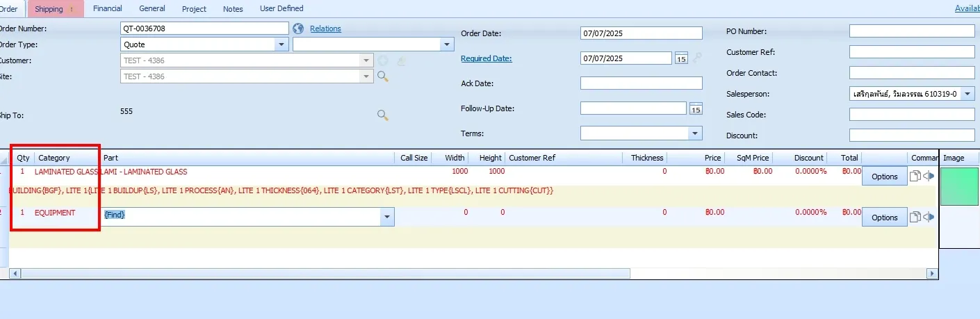Viewport: 980px width, 319px height.
Task: Click the SqM Price column header
Action: point(749,158)
